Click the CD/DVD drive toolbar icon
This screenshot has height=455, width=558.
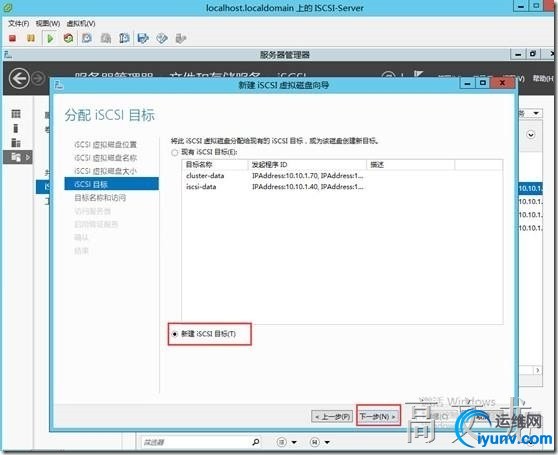pos(162,38)
